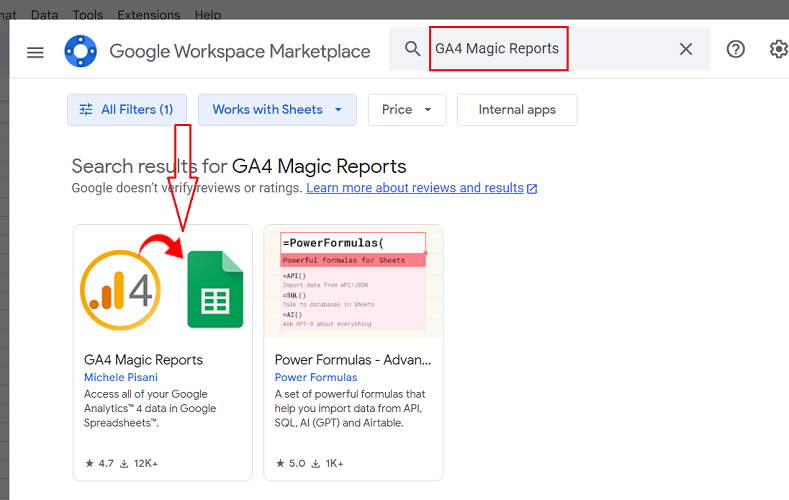Click the GA4 Magic Reports app thumbnail

pyautogui.click(x=163, y=282)
